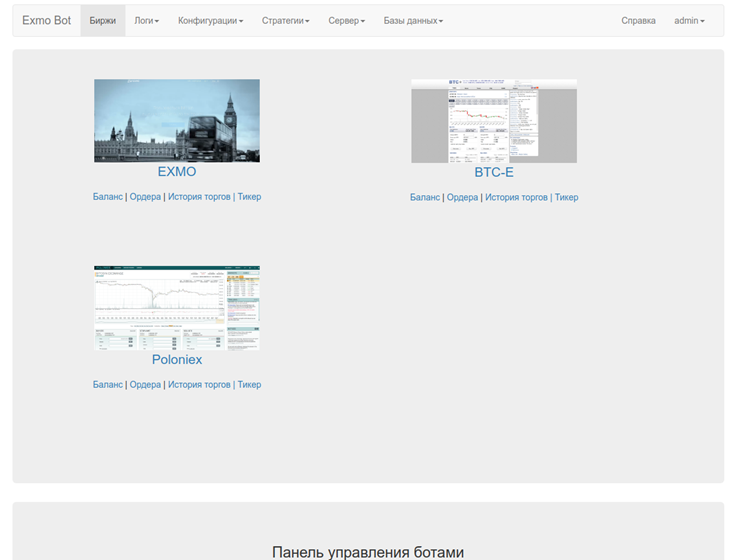View Ордера for BTC-E

462,197
